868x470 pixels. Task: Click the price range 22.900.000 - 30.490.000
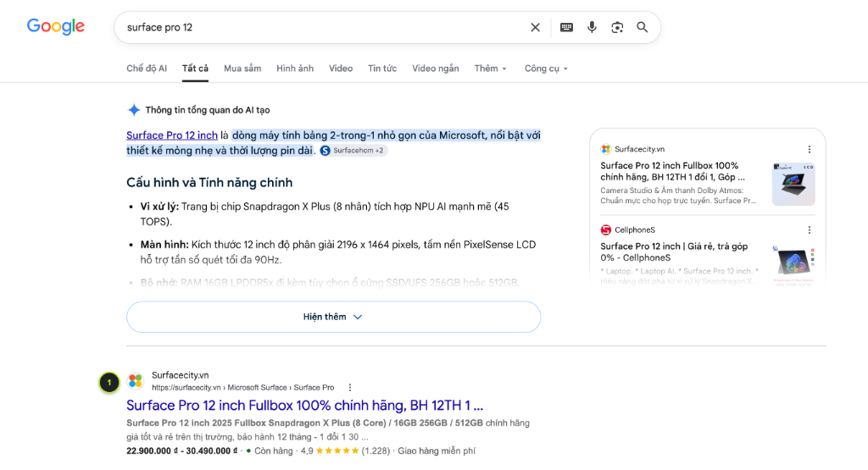tap(181, 451)
